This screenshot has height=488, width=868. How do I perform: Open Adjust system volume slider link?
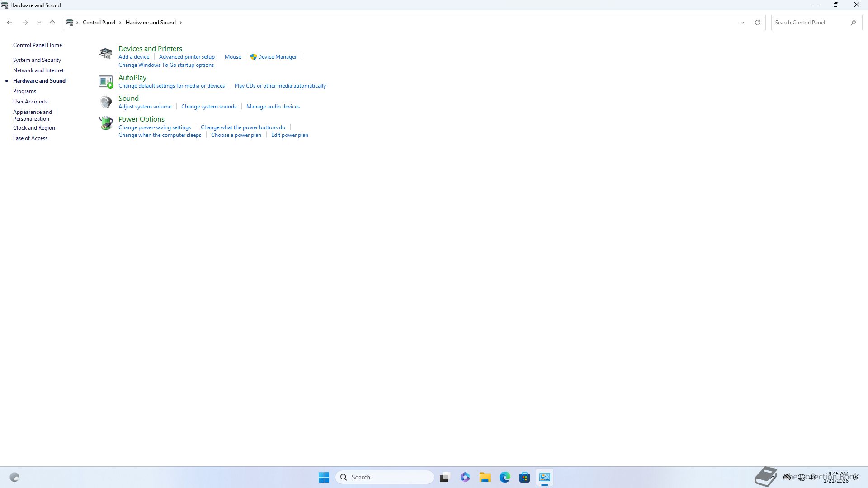145,107
